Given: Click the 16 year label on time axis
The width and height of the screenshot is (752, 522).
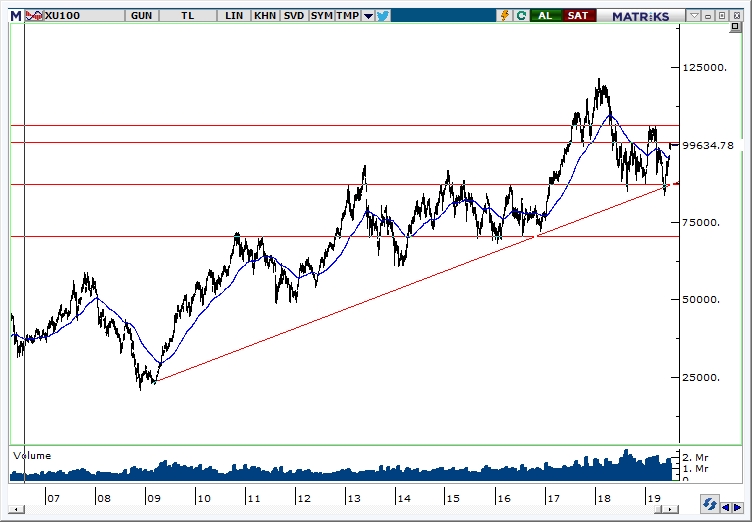Looking at the screenshot, I should coord(504,498).
